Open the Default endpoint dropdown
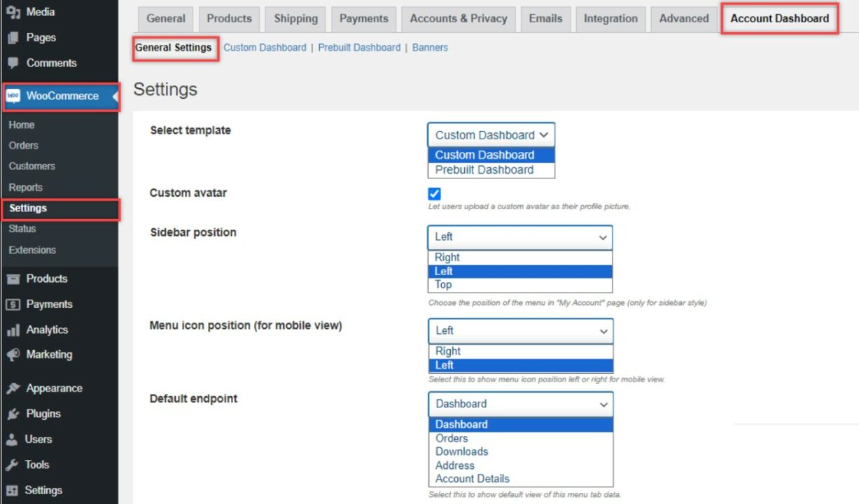Image resolution: width=859 pixels, height=504 pixels. pos(520,404)
